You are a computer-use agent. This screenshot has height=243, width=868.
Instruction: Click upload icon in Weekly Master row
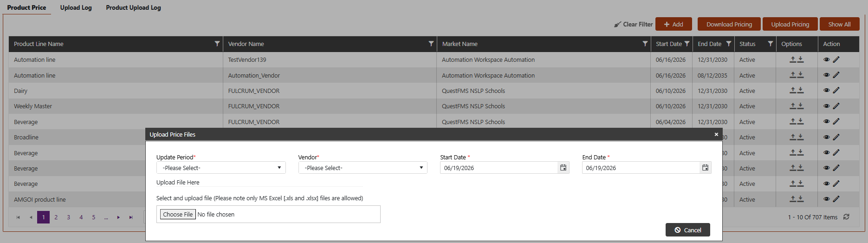point(793,106)
